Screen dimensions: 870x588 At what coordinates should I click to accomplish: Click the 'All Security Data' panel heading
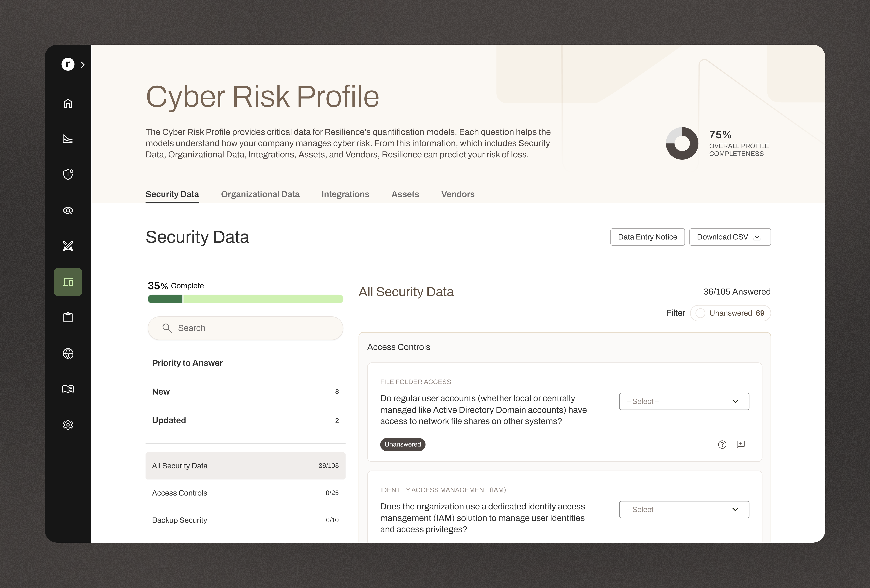[406, 292]
